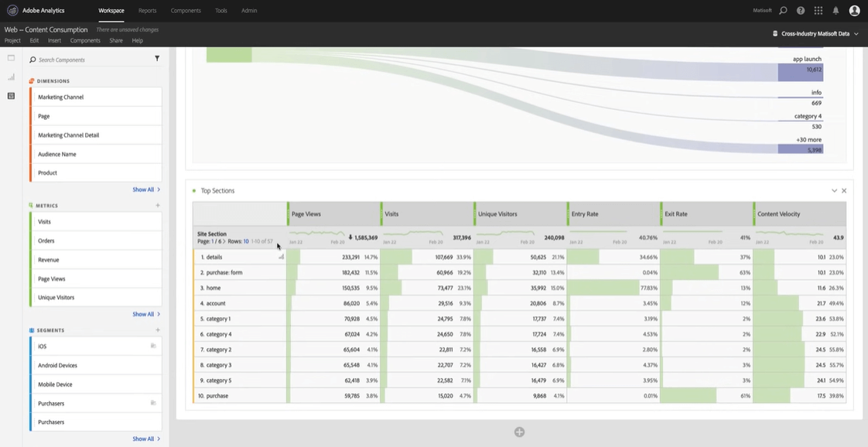Open the Insert menu
The width and height of the screenshot is (868, 447).
coord(54,40)
